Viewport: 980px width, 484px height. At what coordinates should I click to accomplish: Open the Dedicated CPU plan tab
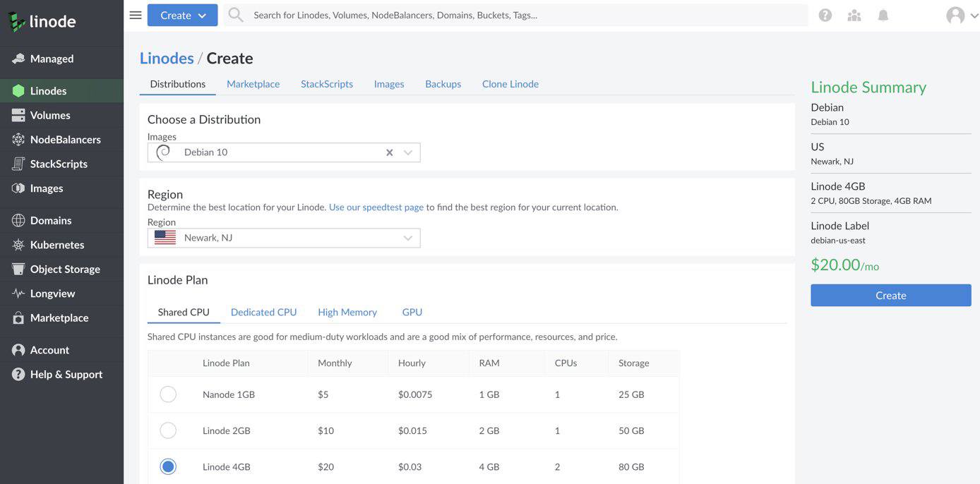[263, 312]
